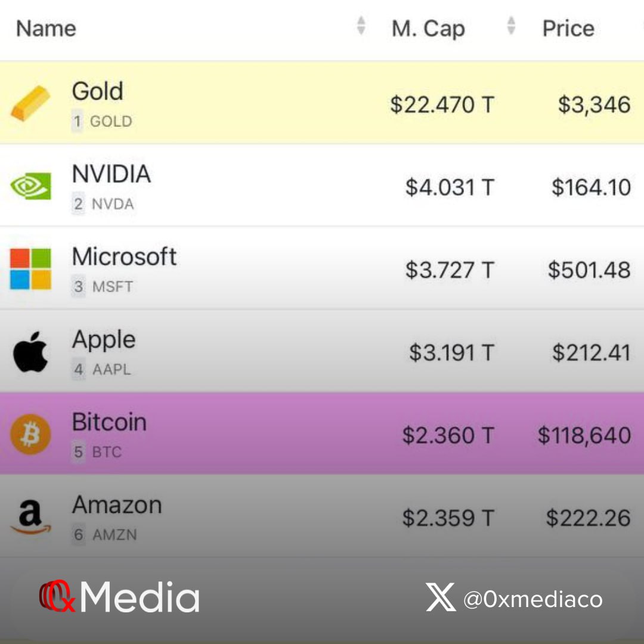Click the AAPL ticker label

point(112,370)
